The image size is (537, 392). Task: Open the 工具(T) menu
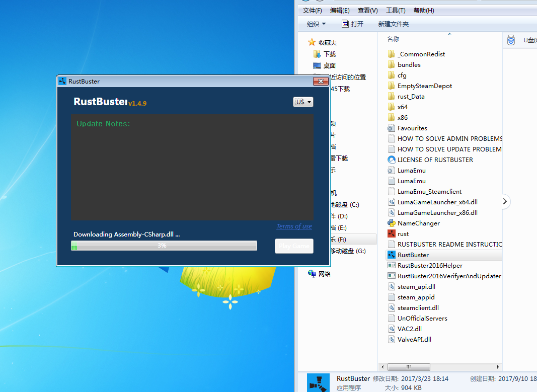coord(396,11)
